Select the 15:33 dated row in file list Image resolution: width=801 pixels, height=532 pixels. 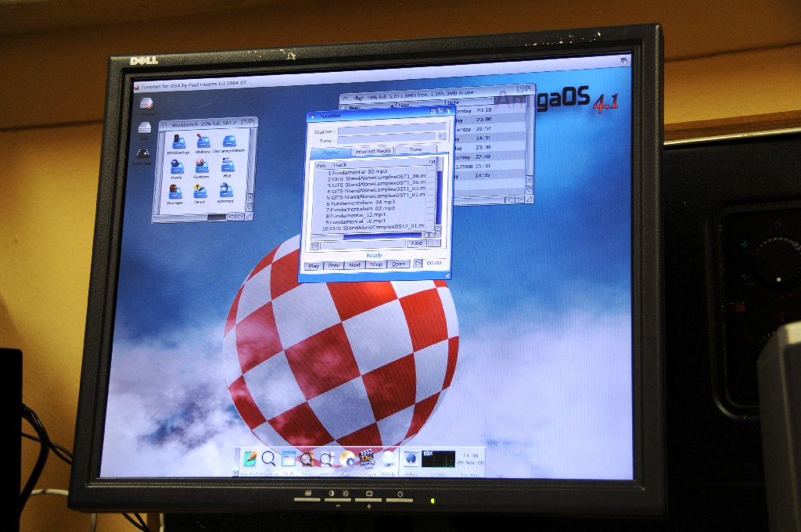(x=490, y=166)
